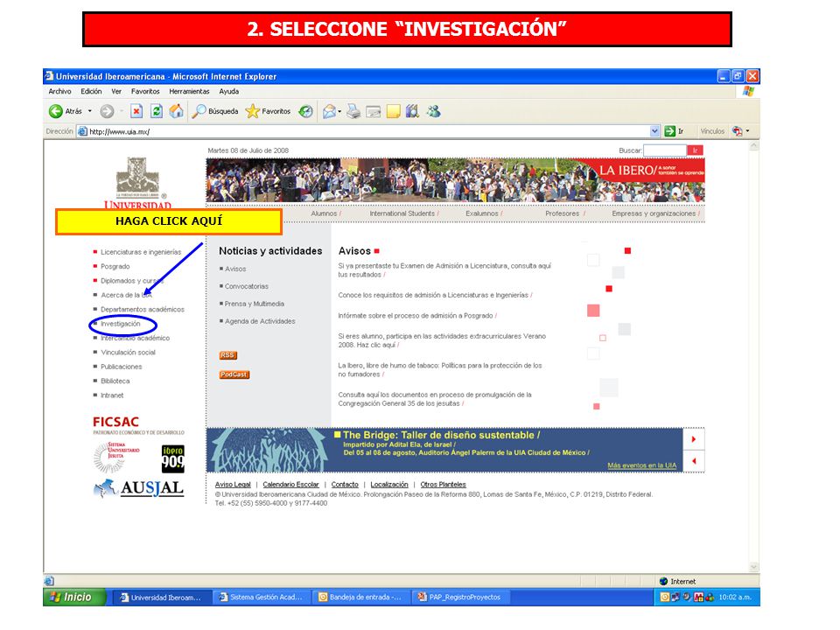This screenshot has height=630, width=840.
Task: Stop page loading with red X icon
Action: pyautogui.click(x=136, y=111)
